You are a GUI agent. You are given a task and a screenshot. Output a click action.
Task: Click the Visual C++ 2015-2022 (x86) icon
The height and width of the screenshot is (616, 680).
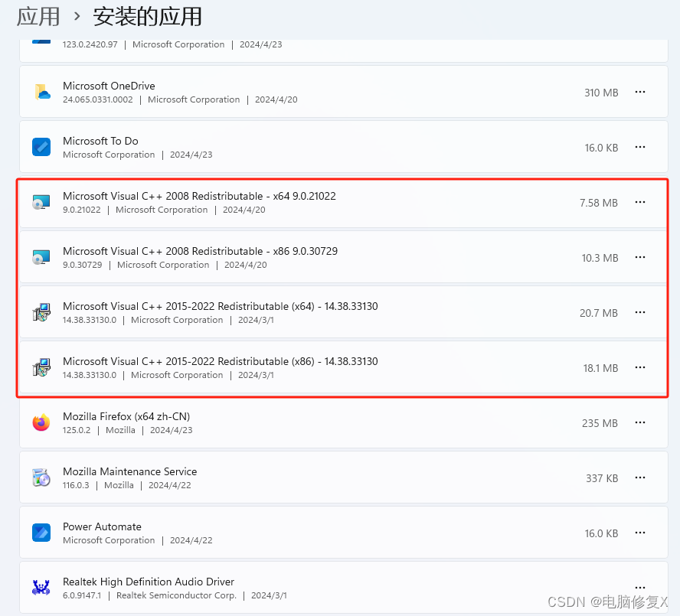tap(41, 367)
